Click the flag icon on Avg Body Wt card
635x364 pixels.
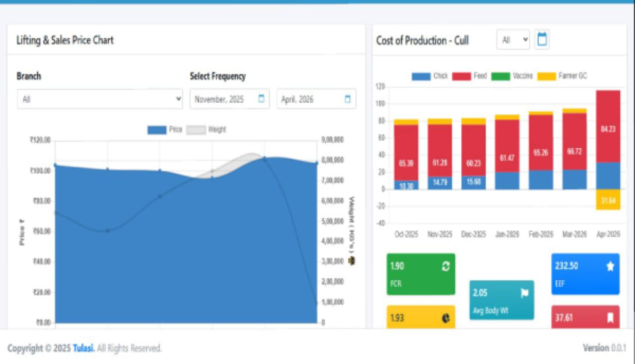525,293
